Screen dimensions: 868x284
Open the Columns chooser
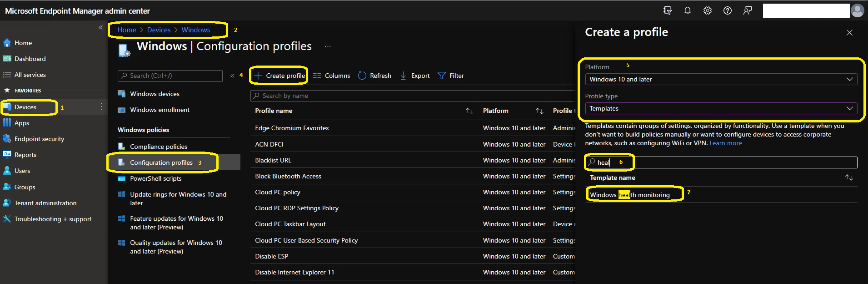click(332, 76)
